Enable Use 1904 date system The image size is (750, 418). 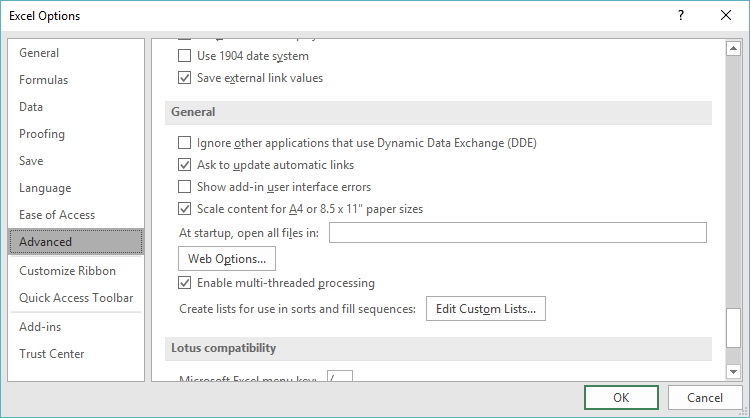(184, 56)
